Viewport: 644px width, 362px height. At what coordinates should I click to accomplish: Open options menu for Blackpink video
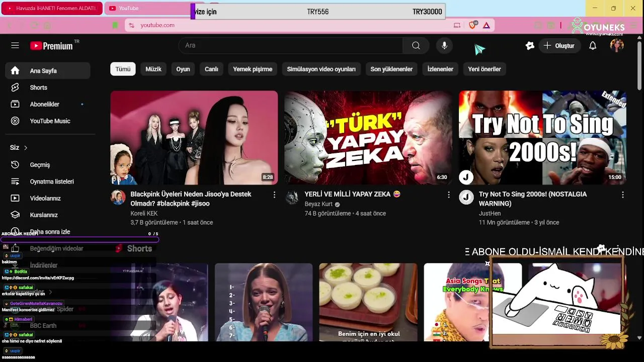pos(274,195)
